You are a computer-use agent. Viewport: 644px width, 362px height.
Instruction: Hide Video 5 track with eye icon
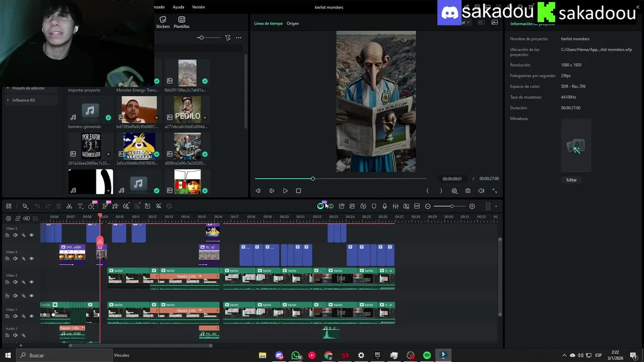pyautogui.click(x=31, y=235)
